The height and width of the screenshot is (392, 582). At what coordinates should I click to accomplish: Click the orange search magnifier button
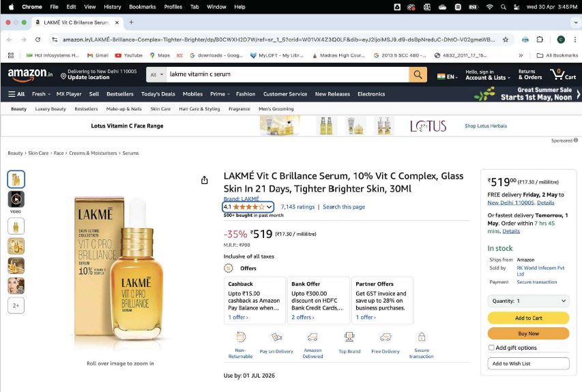pyautogui.click(x=418, y=74)
